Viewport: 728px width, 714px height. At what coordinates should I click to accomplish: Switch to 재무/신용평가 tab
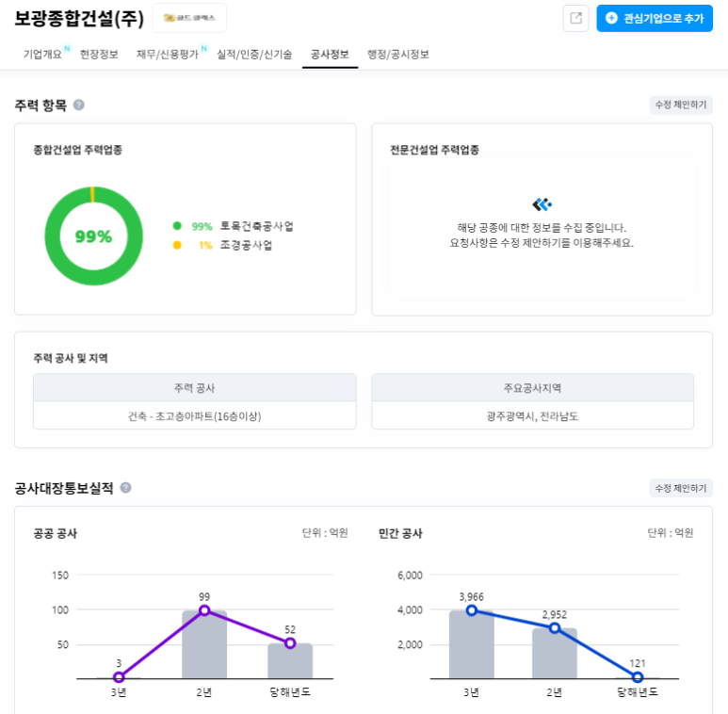[167, 55]
